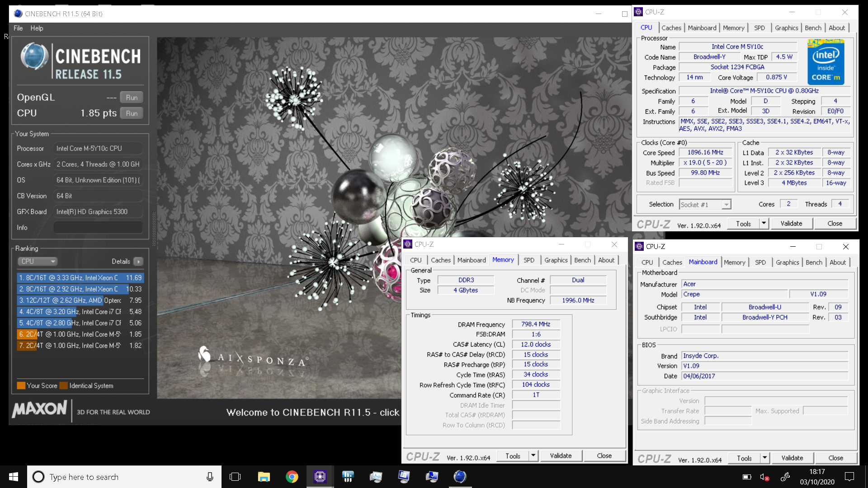Screen dimensions: 868x488
Task: Click the Type here to search box
Action: (124, 477)
